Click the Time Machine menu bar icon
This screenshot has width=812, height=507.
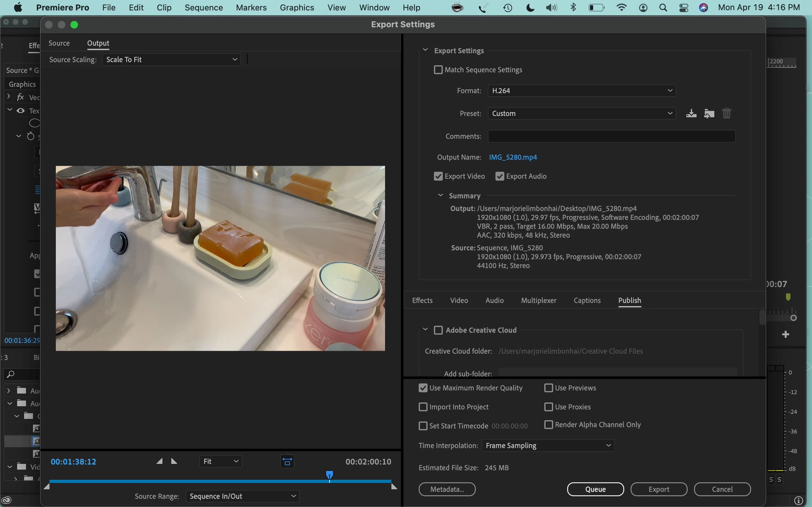[508, 7]
